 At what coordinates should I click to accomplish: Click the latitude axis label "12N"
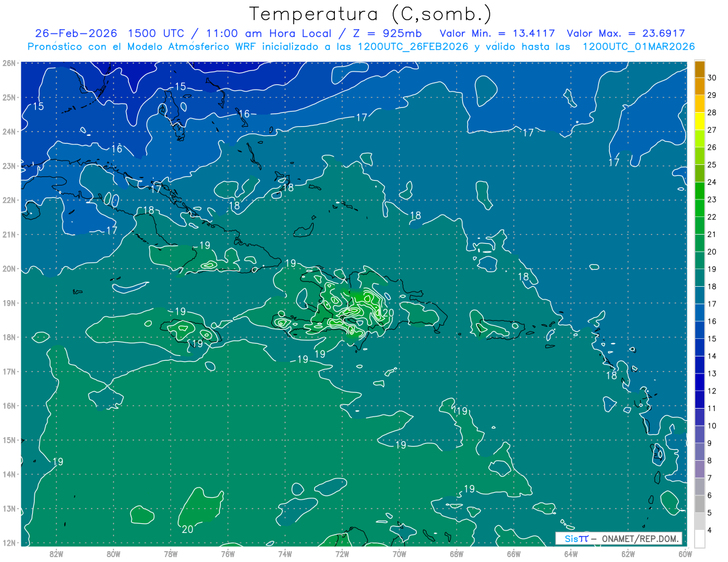click(x=9, y=543)
